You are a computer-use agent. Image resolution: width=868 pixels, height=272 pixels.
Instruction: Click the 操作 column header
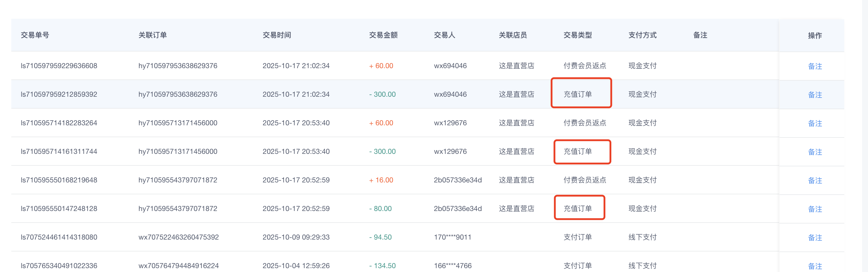(x=815, y=35)
